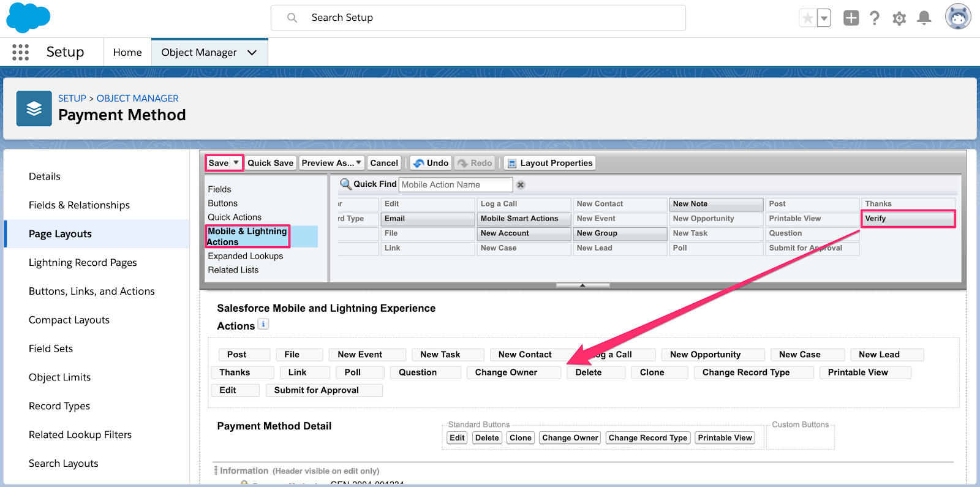Click the Salesforce cloud logo

(x=28, y=17)
